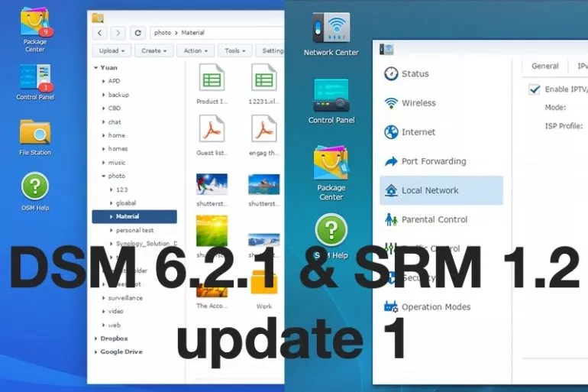The width and height of the screenshot is (588, 392).
Task: Open the Action dropdown
Action: [195, 50]
